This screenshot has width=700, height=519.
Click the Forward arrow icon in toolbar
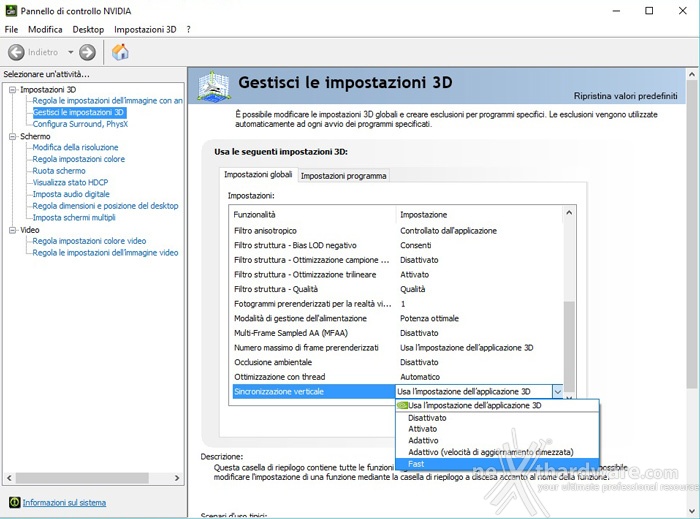pos(88,52)
